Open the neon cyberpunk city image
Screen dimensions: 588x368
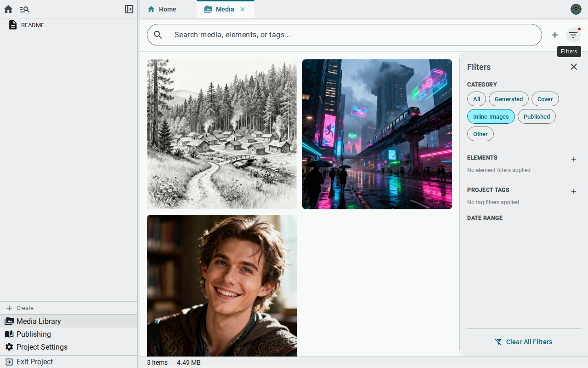coord(377,134)
